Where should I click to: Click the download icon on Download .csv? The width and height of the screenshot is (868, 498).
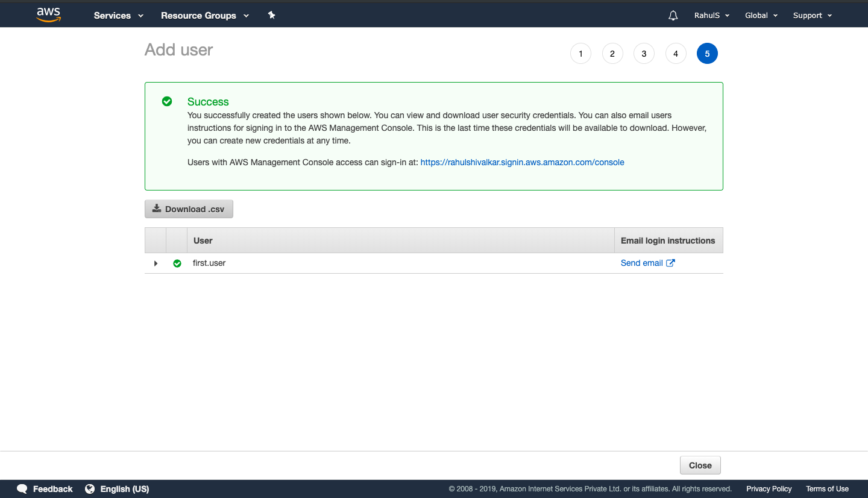click(156, 209)
